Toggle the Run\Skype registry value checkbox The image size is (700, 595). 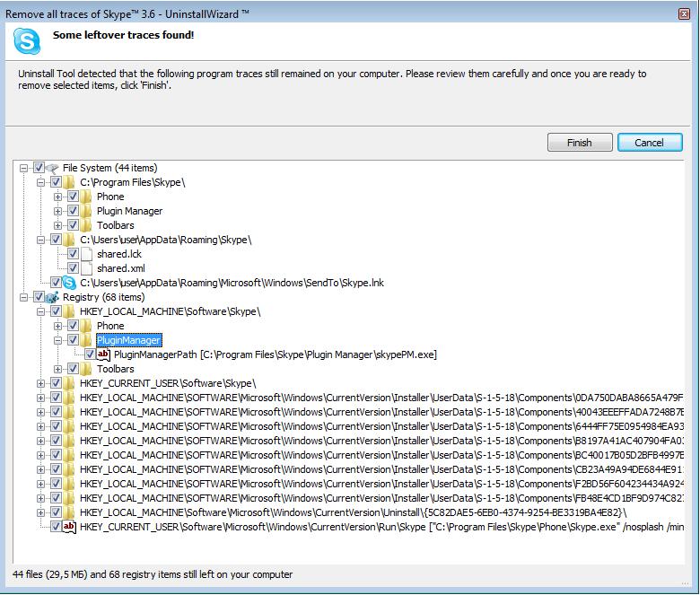56,527
